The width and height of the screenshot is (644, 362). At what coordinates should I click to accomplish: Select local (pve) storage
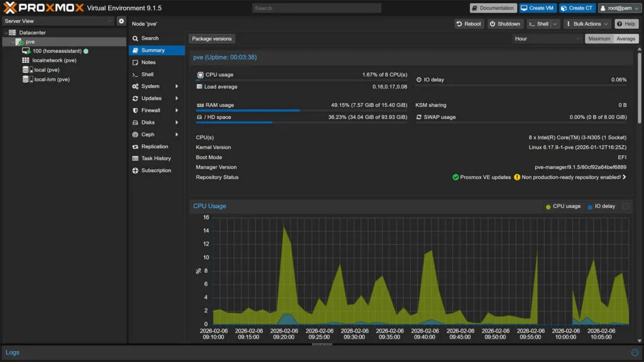pyautogui.click(x=47, y=70)
